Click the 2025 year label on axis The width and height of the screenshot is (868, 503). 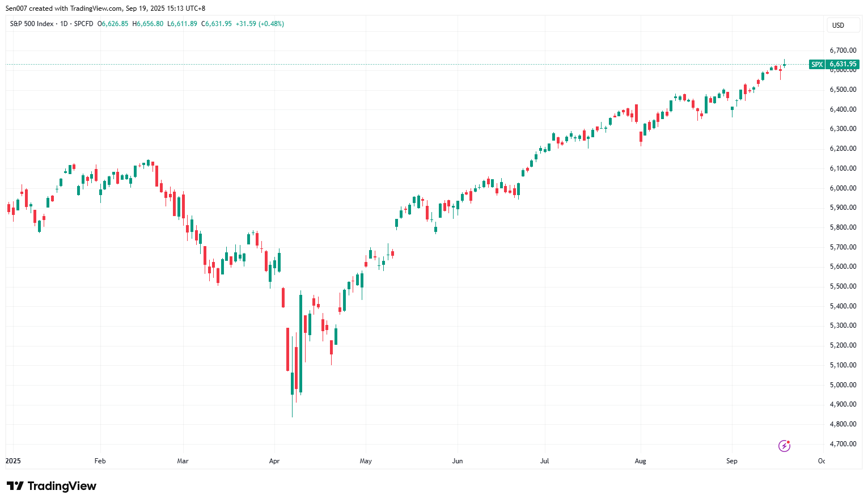(x=13, y=461)
